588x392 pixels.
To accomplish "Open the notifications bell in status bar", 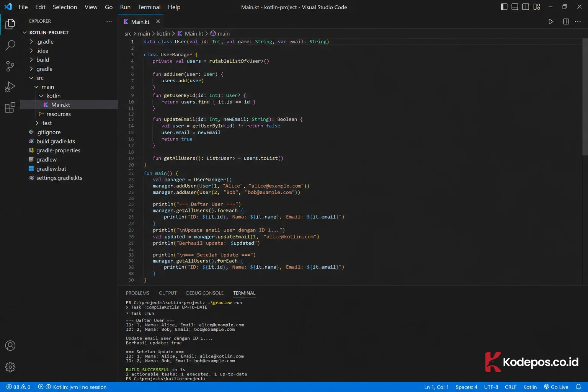I will (x=578, y=387).
